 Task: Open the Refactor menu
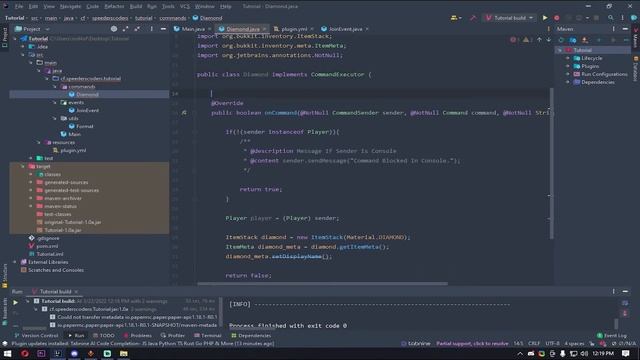point(114,7)
